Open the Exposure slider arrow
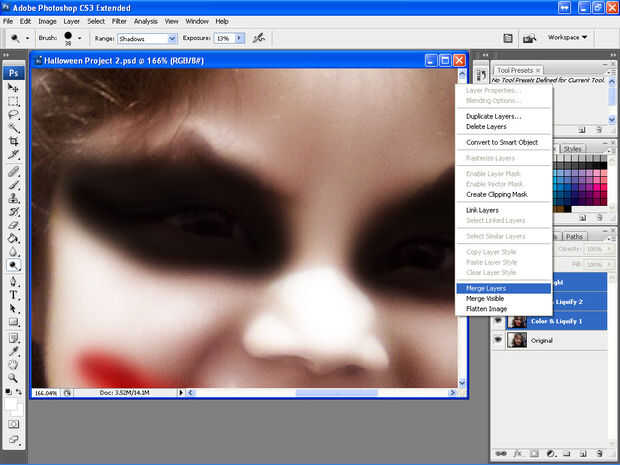The image size is (620, 465). pyautogui.click(x=240, y=38)
